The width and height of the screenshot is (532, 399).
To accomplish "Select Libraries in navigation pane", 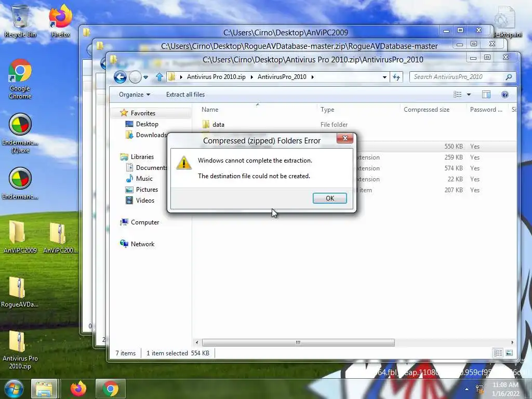I will coord(142,157).
